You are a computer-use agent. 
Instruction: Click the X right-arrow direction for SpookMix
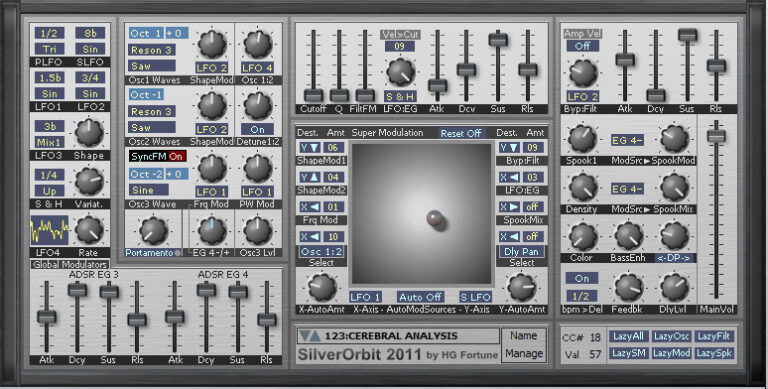click(x=509, y=207)
